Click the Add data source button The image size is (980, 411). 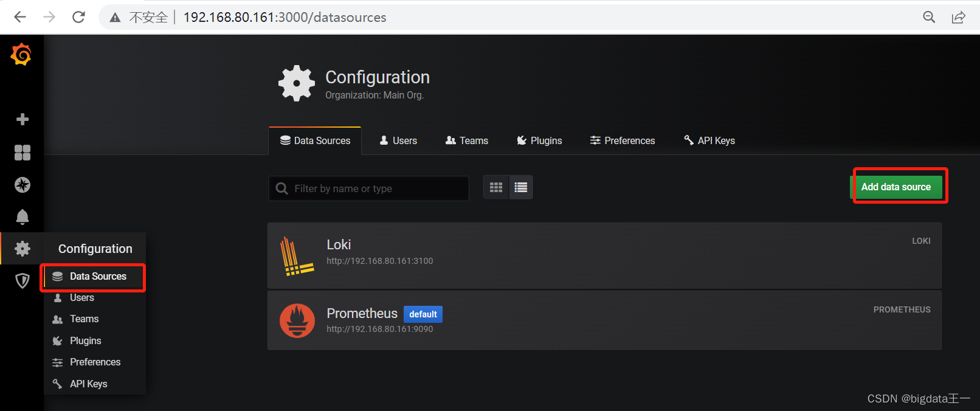pos(896,187)
